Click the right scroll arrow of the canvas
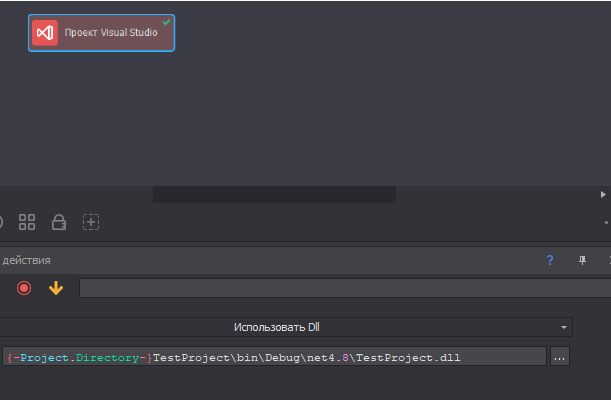 coord(603,194)
